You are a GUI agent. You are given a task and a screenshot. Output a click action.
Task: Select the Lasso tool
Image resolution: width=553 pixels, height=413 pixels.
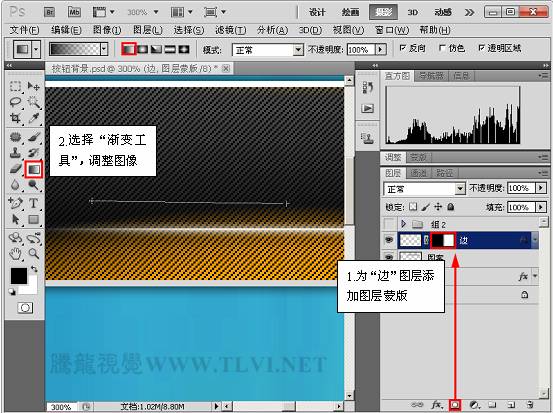tap(16, 102)
